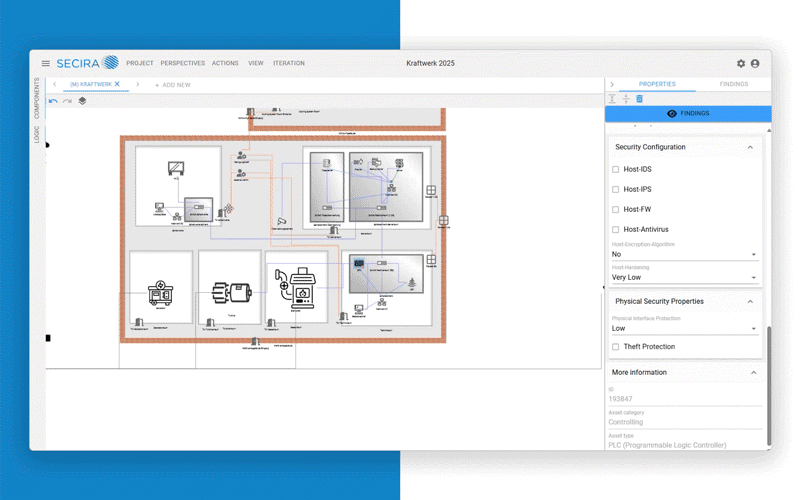Toggle the blue FINDINGS eye button
Image resolution: width=800 pixels, height=500 pixels.
688,113
